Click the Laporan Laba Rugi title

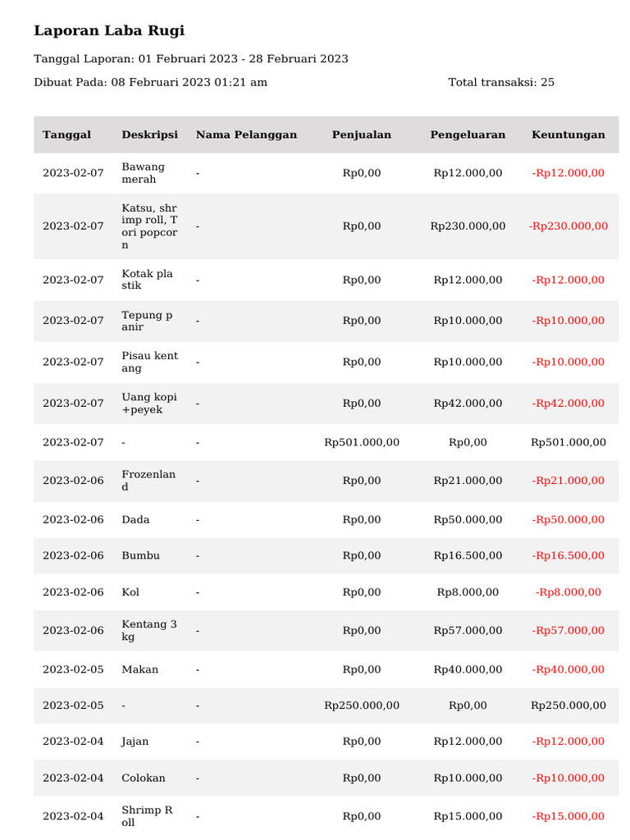point(109,31)
